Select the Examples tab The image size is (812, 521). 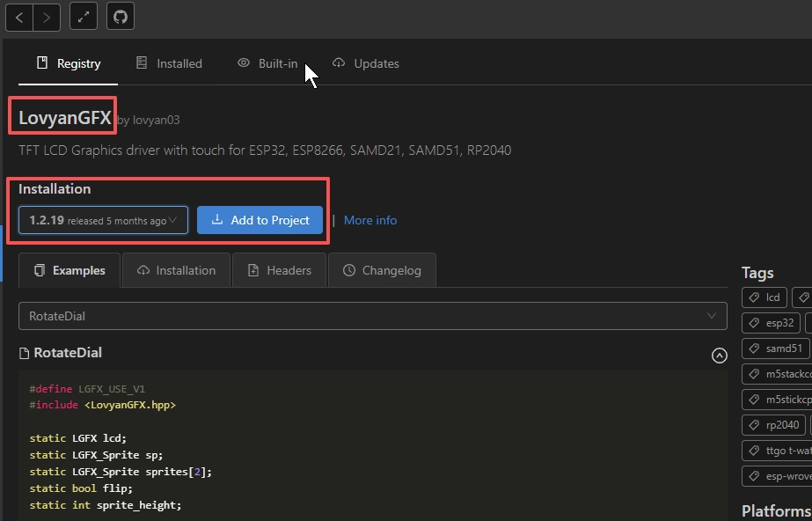[69, 270]
